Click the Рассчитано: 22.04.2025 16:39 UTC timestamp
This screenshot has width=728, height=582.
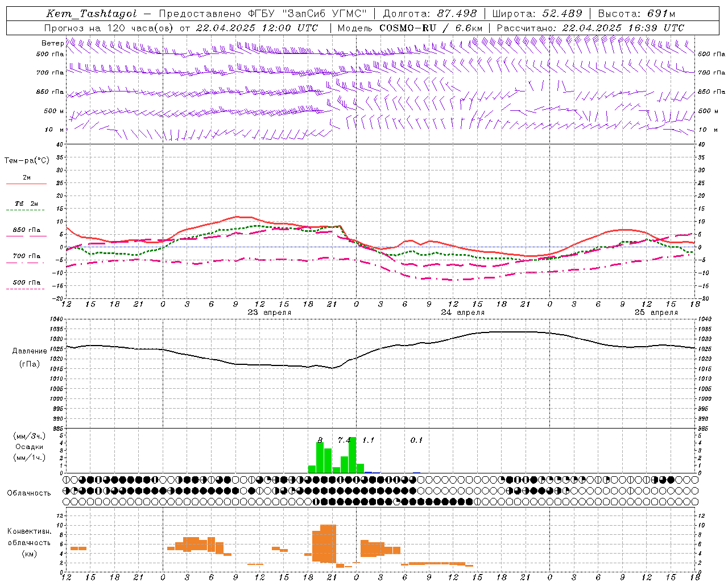(x=590, y=28)
